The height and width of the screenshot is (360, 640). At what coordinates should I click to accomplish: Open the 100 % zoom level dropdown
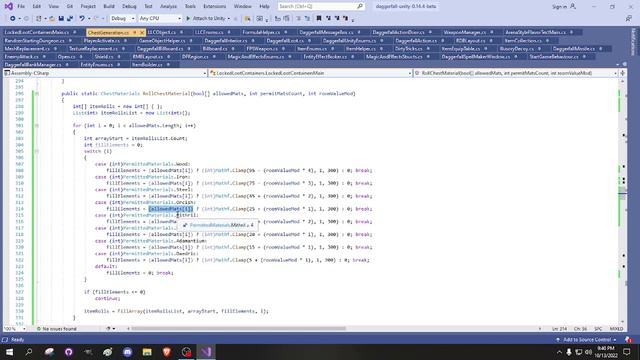tap(15, 329)
